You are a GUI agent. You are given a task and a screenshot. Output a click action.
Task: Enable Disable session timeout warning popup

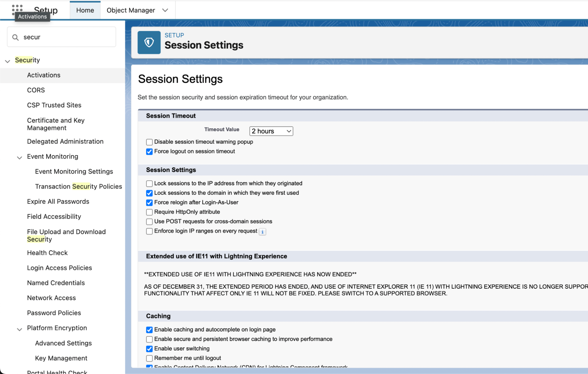pos(149,142)
